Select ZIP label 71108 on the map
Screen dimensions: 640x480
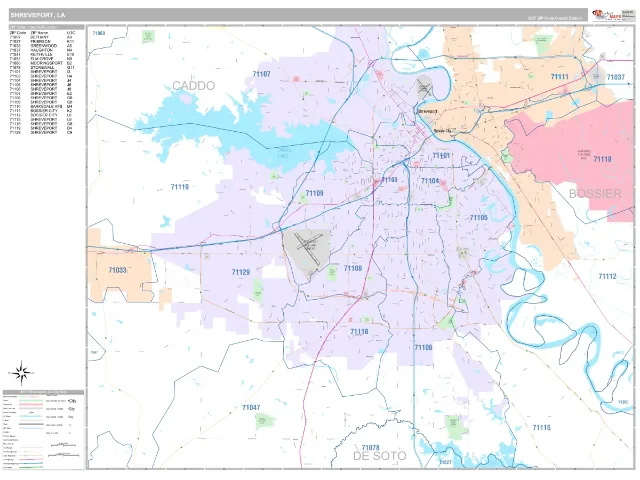[353, 268]
